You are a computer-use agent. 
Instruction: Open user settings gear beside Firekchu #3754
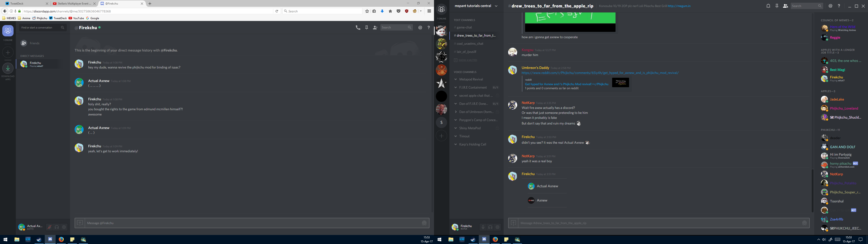coord(497,227)
